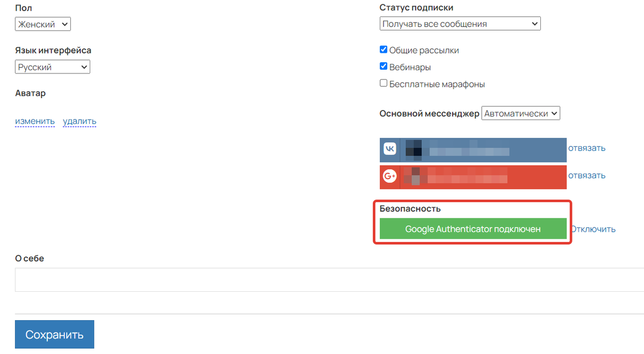Click the Google+ logo icon
This screenshot has width=644, height=354.
(390, 176)
